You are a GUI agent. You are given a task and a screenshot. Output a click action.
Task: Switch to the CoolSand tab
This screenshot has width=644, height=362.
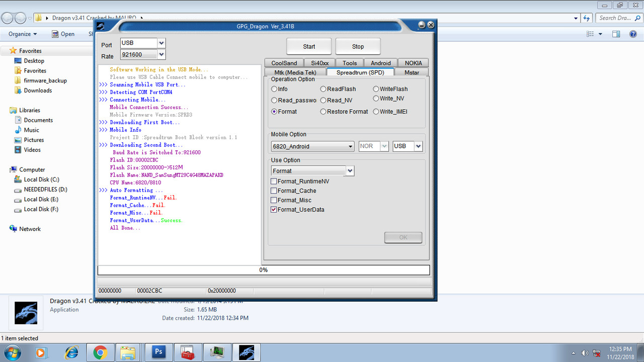284,63
